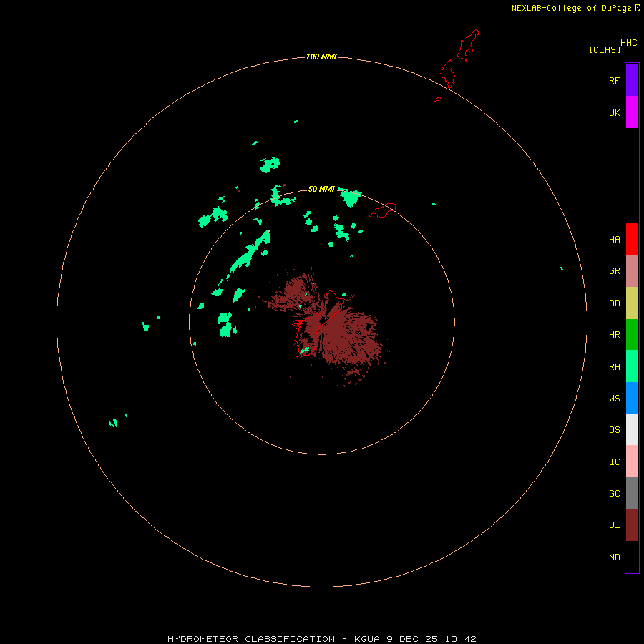Click the UK legend label
Image resolution: width=644 pixels, height=644 pixels.
coord(614,112)
